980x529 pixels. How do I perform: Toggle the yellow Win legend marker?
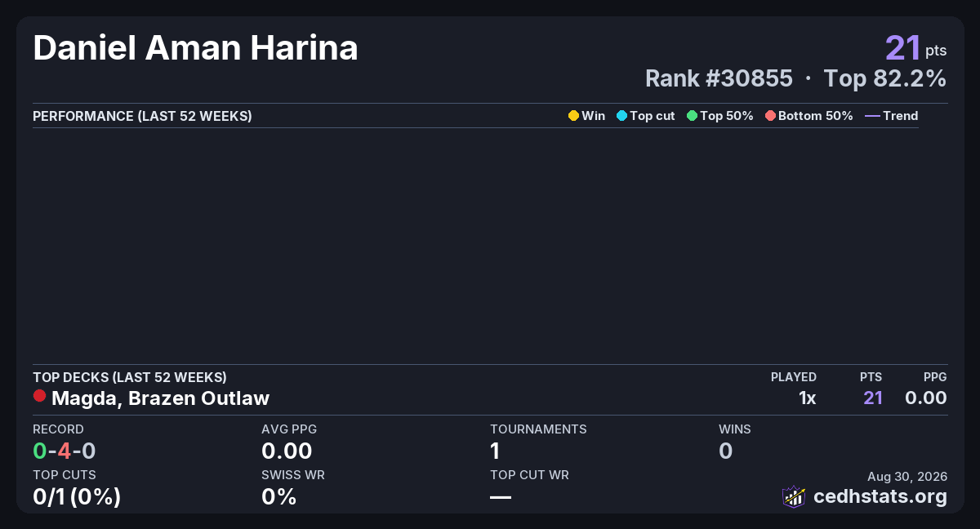coord(573,116)
